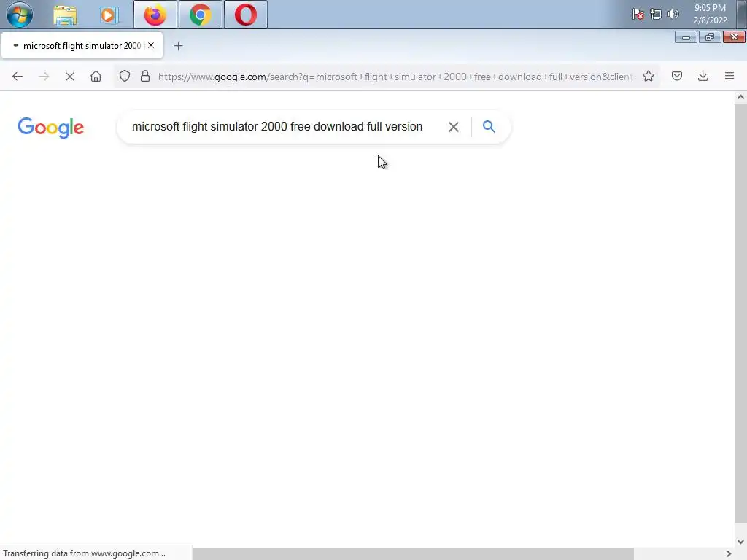
Task: Restore down the Firefox window
Action: click(x=710, y=37)
